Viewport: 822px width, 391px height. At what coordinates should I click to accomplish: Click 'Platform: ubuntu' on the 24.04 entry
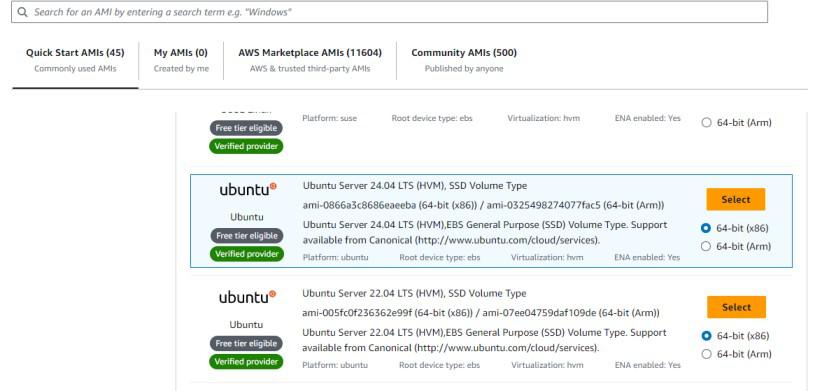[x=336, y=257]
